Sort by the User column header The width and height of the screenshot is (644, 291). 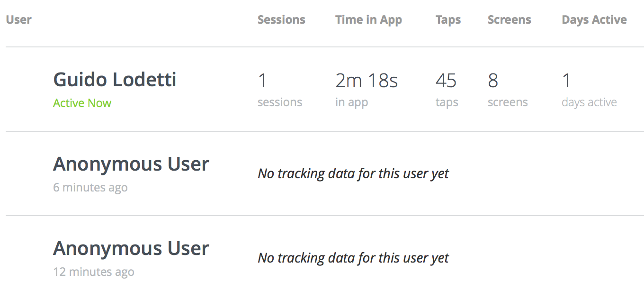point(18,20)
